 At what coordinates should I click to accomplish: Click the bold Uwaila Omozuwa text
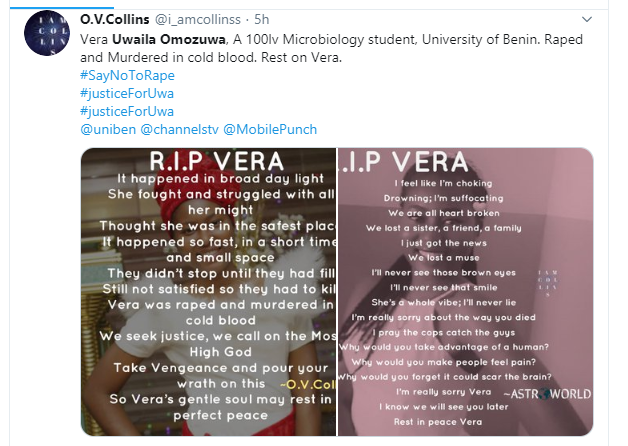point(169,39)
